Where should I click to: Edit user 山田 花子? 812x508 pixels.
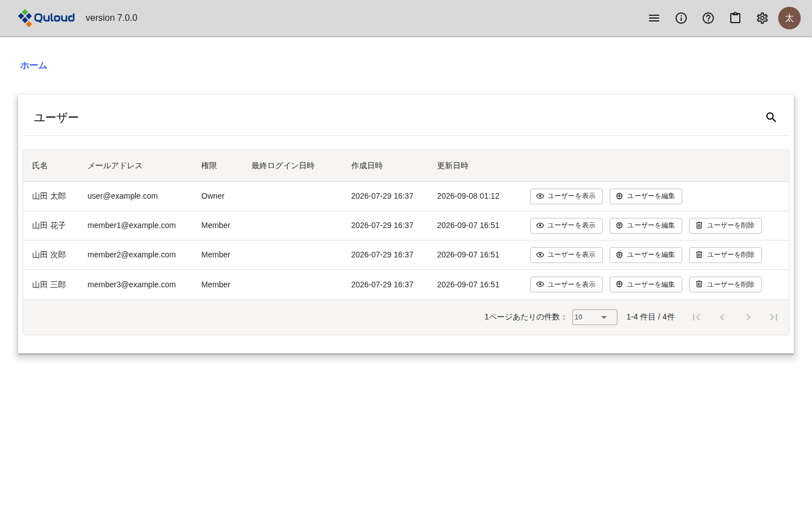point(646,226)
